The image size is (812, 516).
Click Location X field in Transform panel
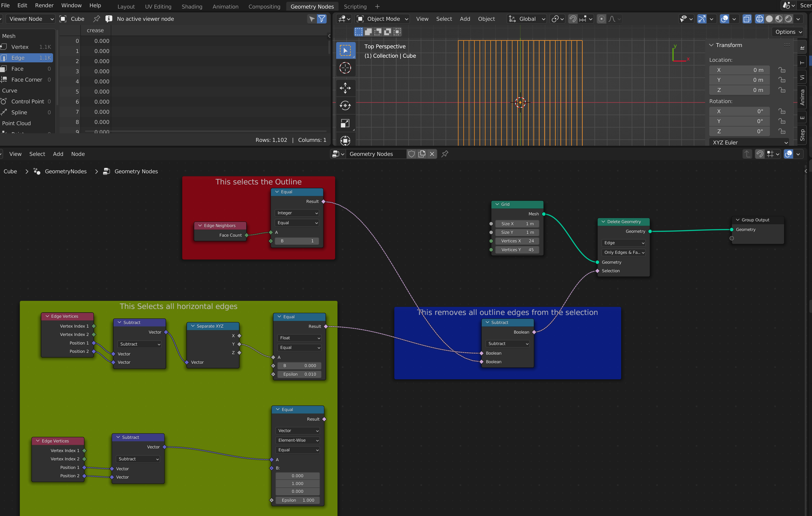[739, 70]
